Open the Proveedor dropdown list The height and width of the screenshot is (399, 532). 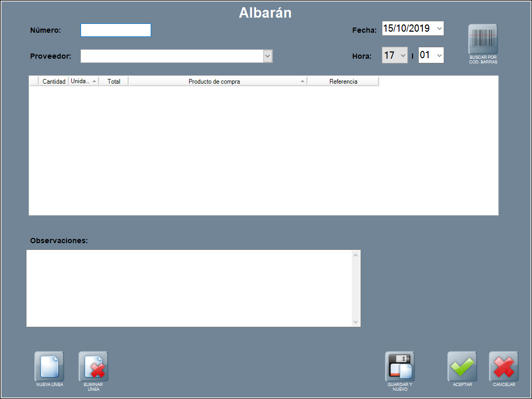(x=268, y=56)
